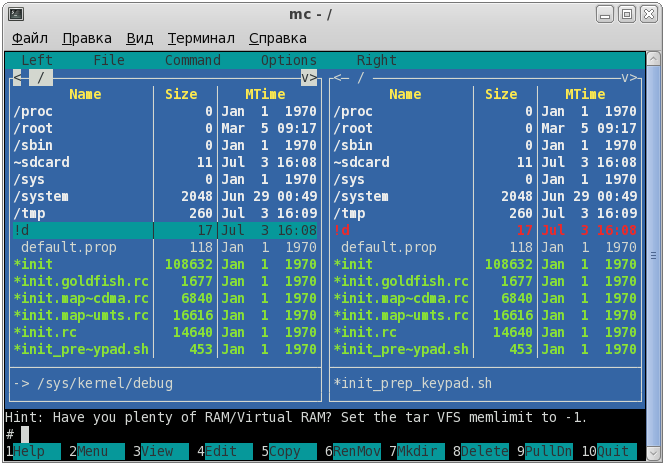Select *init_pre~ypad.sh in right panel
The image size is (665, 464).
tap(485, 349)
